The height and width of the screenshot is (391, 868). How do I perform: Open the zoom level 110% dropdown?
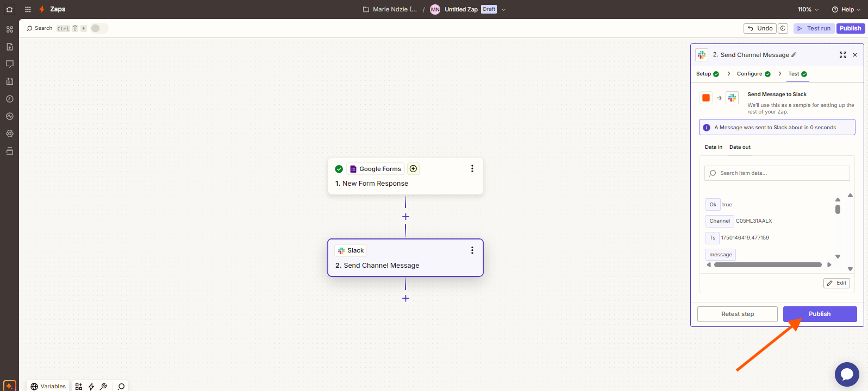[808, 9]
